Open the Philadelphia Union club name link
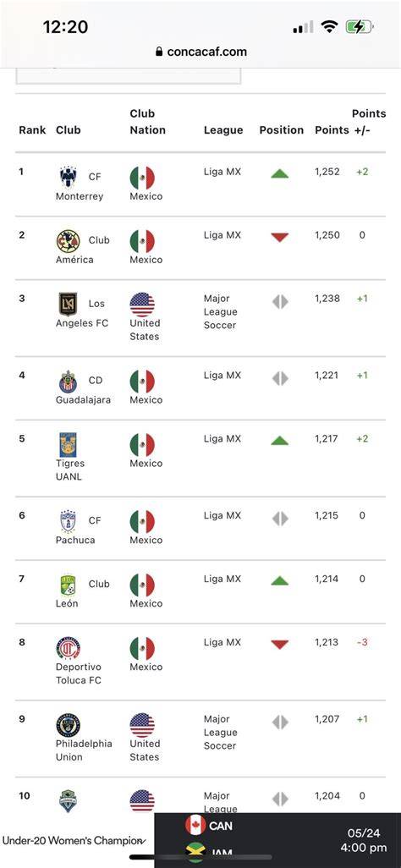Viewport: 401px width, 868px height. pos(84,750)
